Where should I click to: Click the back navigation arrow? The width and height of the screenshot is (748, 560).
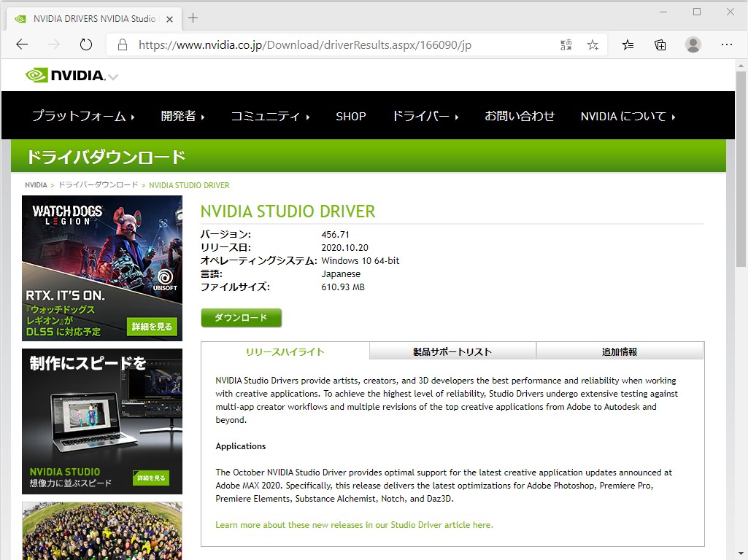(x=21, y=44)
